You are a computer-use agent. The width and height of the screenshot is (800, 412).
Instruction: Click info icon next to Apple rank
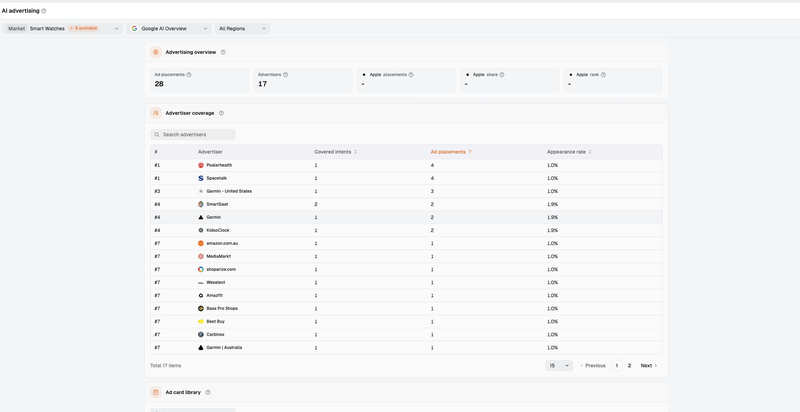pyautogui.click(x=603, y=74)
